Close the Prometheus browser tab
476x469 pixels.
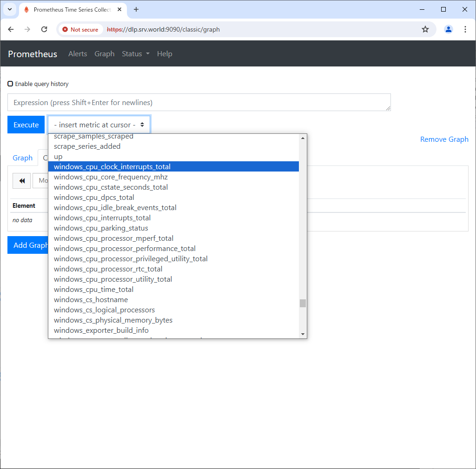(120, 9)
